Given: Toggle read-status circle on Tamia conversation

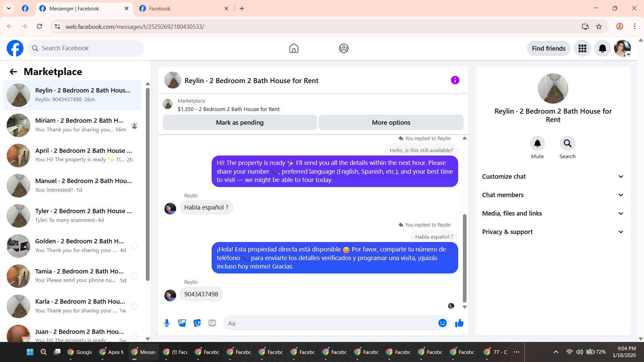Looking at the screenshot, I should pyautogui.click(x=135, y=276).
